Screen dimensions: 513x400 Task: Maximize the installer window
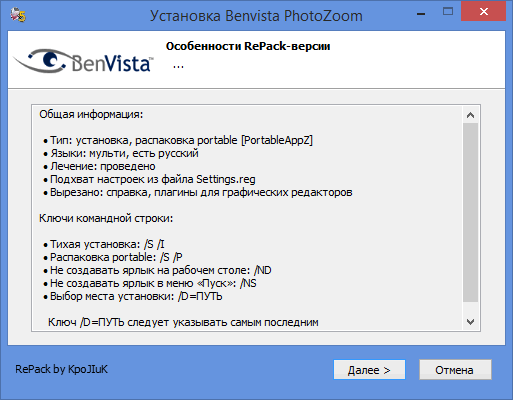[x=448, y=12]
